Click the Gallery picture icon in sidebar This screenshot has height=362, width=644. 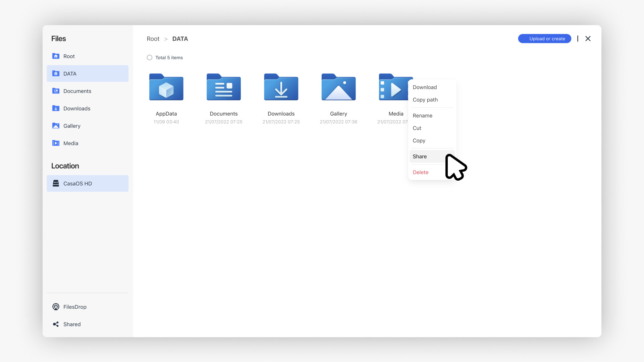(56, 126)
